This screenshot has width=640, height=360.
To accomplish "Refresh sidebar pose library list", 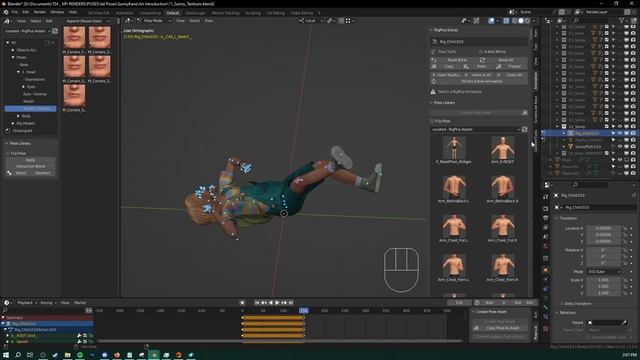I will (x=524, y=129).
